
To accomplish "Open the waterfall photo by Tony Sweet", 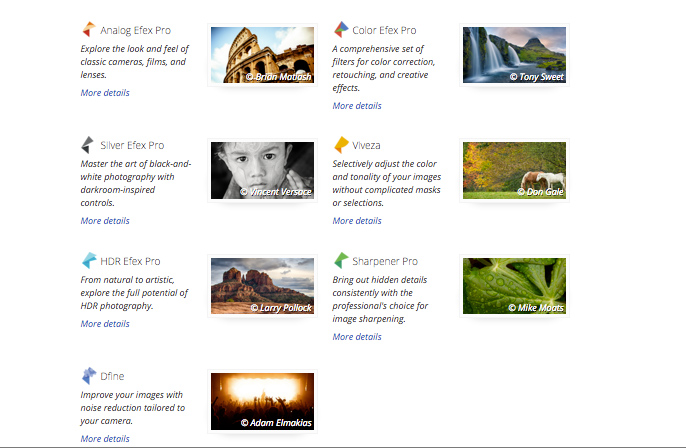I will point(514,55).
